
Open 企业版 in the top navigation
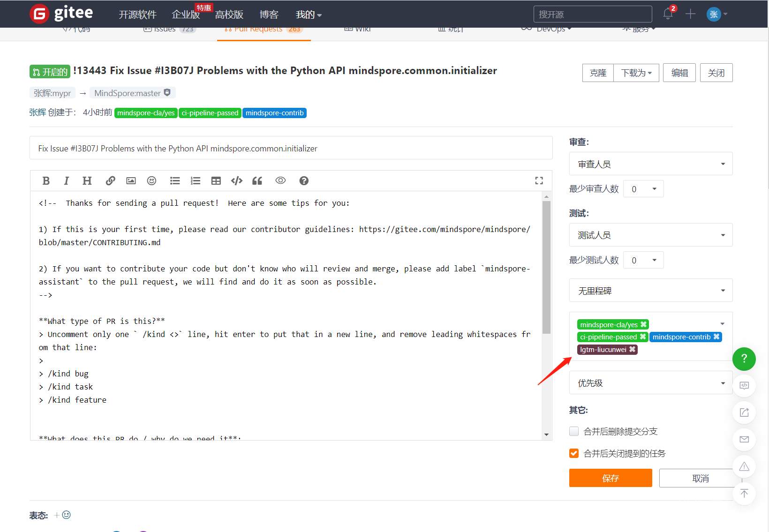pyautogui.click(x=186, y=15)
